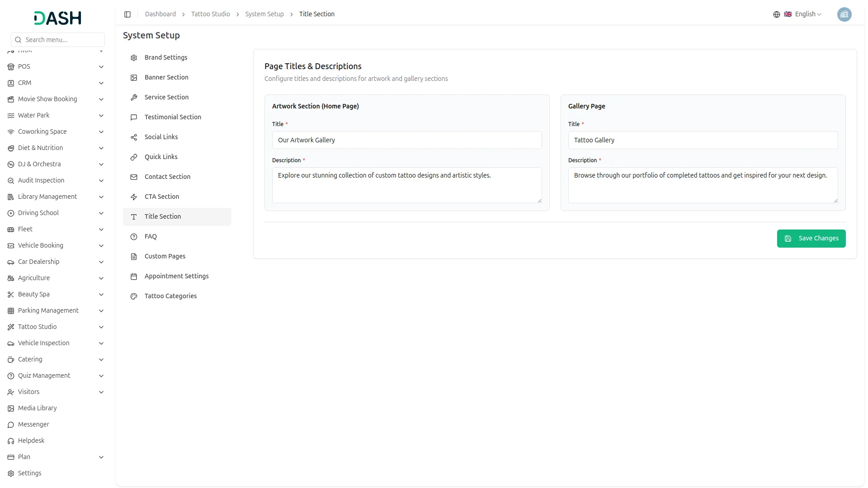Image resolution: width=868 pixels, height=488 pixels.
Task: Click the globe language icon
Action: pyautogui.click(x=776, y=14)
